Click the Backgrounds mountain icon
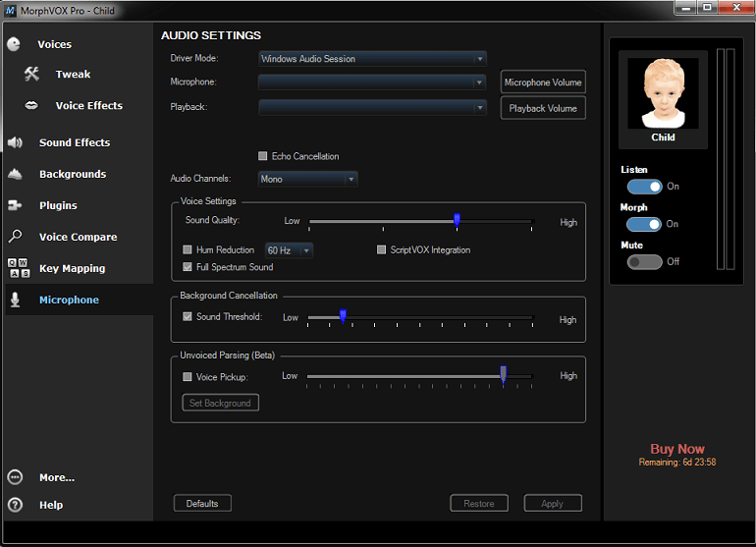 tap(15, 174)
